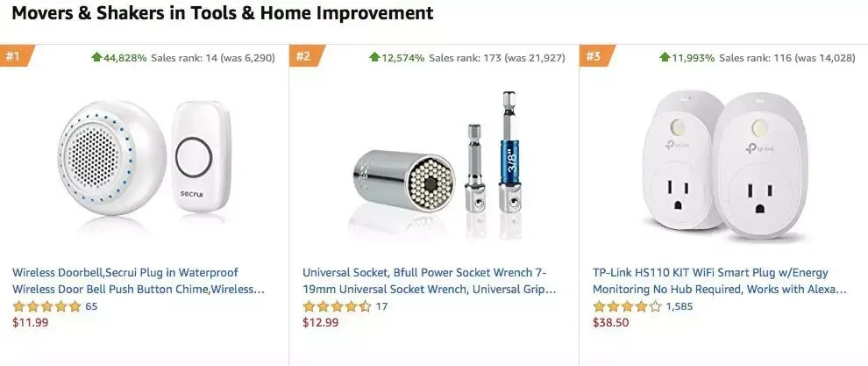
Task: Click the #1 orange rank badge
Action: [16, 56]
